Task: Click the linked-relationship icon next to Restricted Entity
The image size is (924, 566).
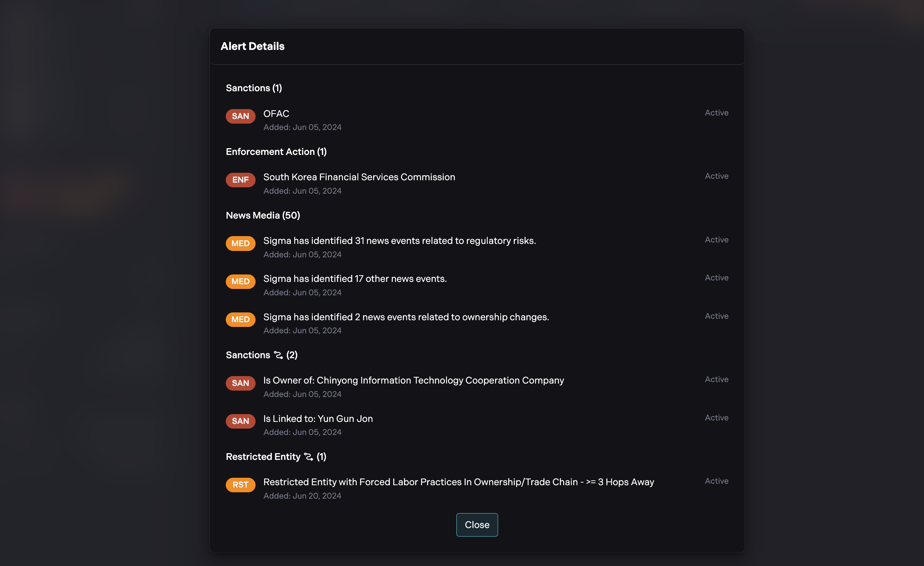Action: [x=308, y=457]
